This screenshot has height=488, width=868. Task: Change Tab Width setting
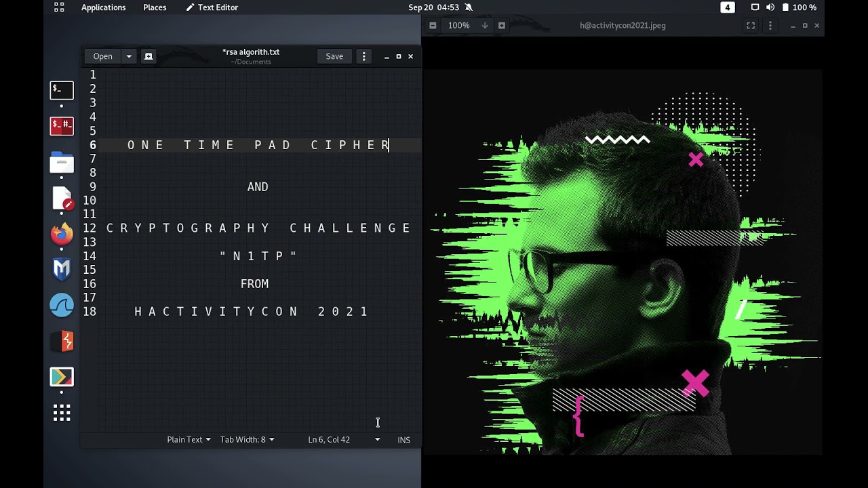[x=247, y=440]
